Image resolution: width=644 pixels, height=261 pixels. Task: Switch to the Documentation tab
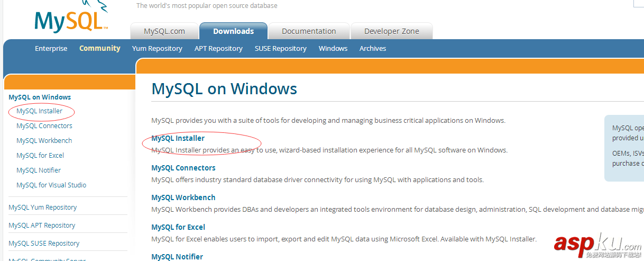tap(309, 31)
